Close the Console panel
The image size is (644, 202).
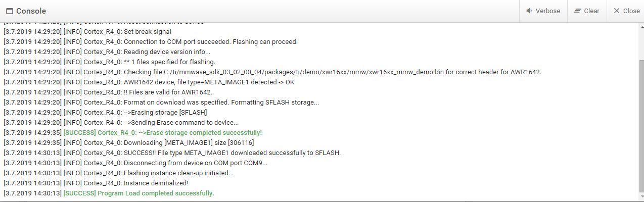[626, 11]
